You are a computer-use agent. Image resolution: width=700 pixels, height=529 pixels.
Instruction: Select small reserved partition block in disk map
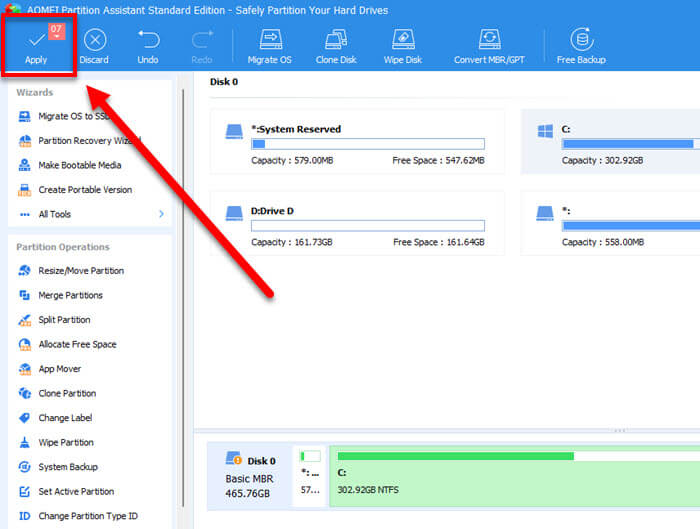click(310, 476)
